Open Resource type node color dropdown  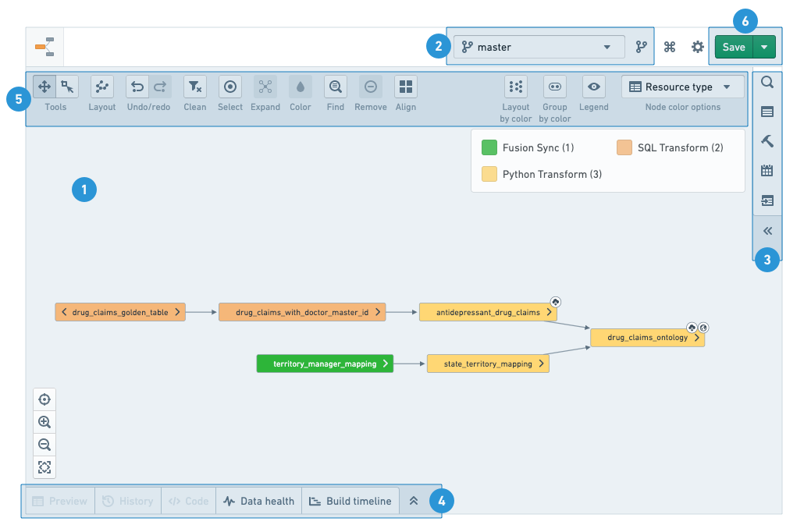click(682, 87)
